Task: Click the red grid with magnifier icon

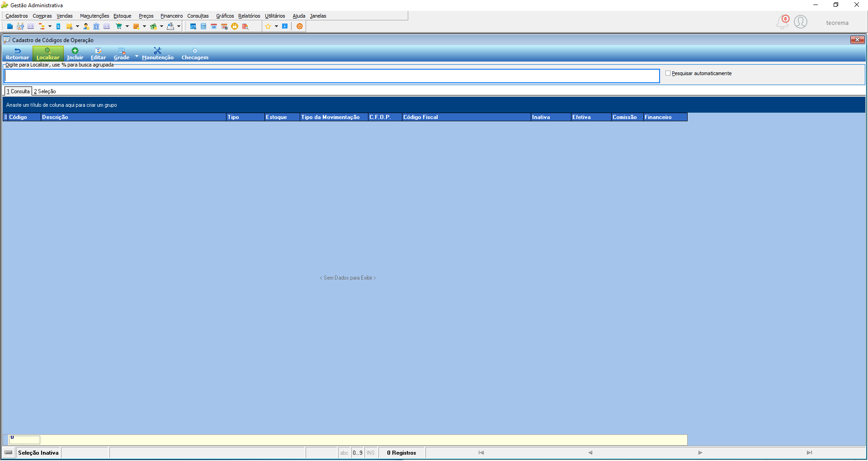Action: click(x=245, y=26)
